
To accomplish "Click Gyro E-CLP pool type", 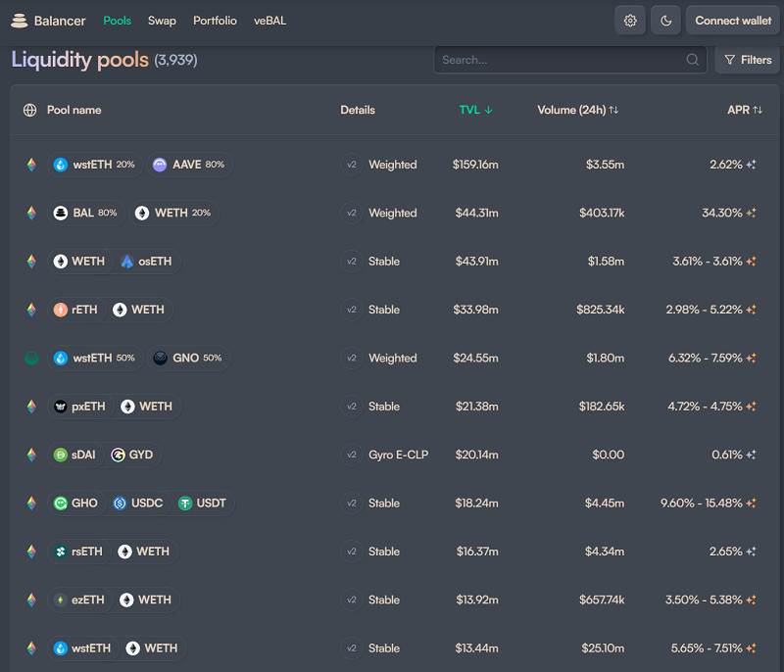I will (x=398, y=455).
